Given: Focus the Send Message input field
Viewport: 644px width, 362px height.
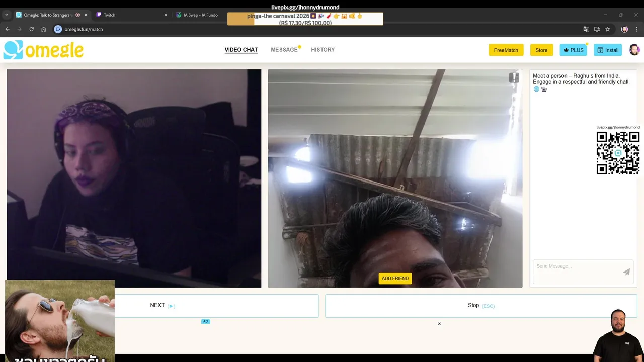Looking at the screenshot, I should (577, 271).
